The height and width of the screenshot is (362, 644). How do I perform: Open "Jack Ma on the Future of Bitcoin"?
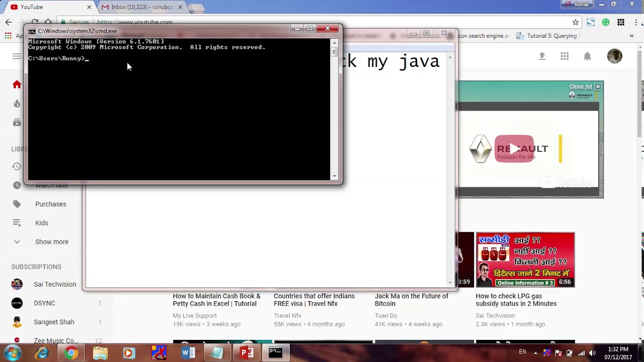(411, 300)
